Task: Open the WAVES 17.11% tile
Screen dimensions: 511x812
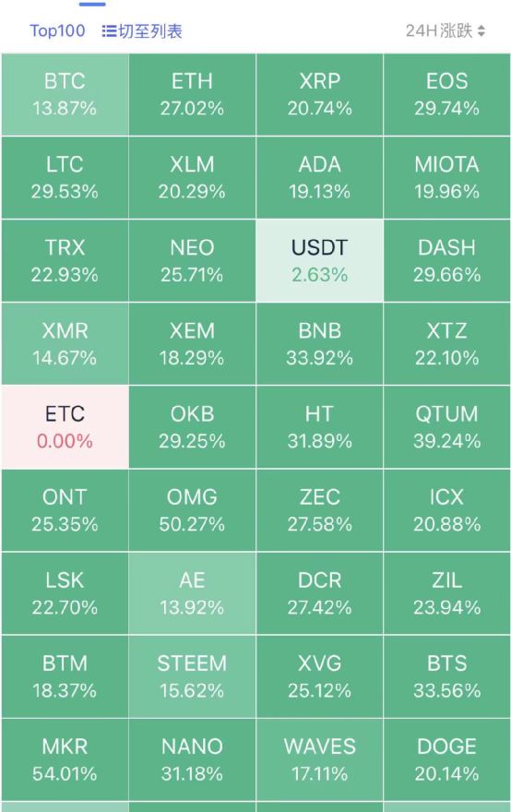Action: 319,759
